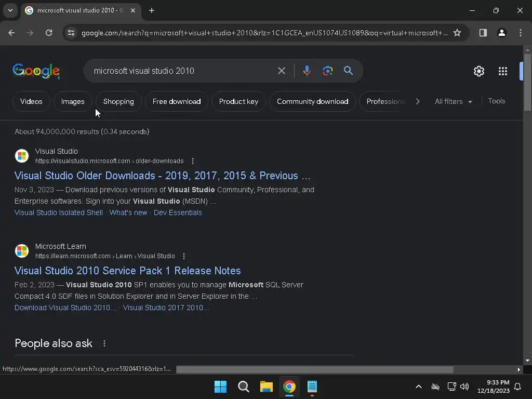The height and width of the screenshot is (399, 532).
Task: Open the Chrome profile icon
Action: [x=502, y=33]
